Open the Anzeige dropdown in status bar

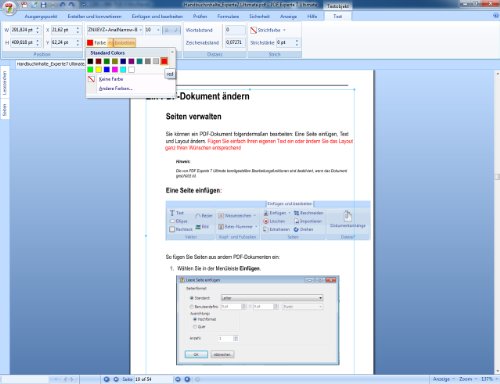pos(444,379)
